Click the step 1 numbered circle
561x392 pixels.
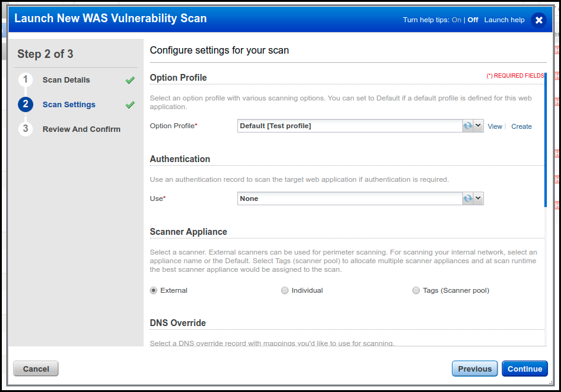point(25,80)
